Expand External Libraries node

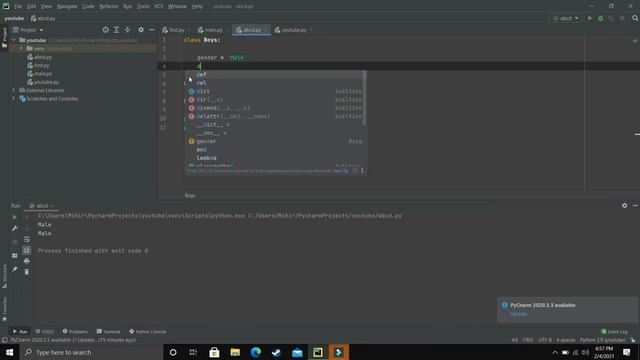(14, 90)
